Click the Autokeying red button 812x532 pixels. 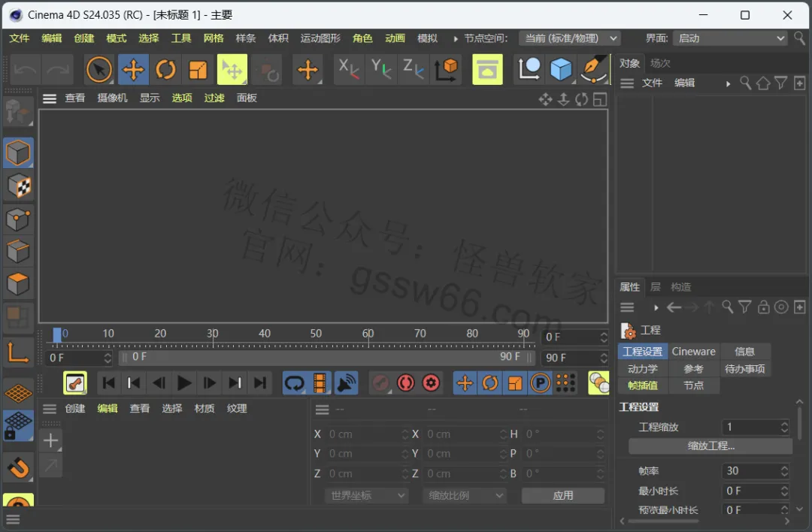[405, 383]
